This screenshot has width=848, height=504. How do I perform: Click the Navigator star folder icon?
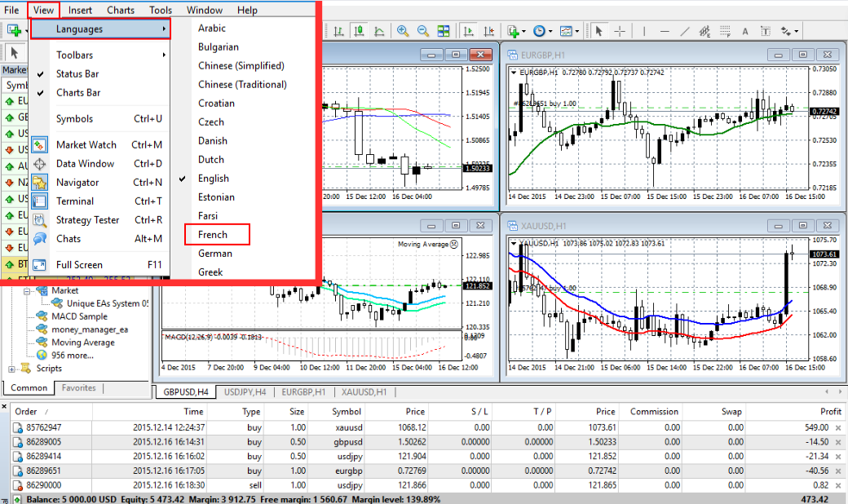pos(39,182)
